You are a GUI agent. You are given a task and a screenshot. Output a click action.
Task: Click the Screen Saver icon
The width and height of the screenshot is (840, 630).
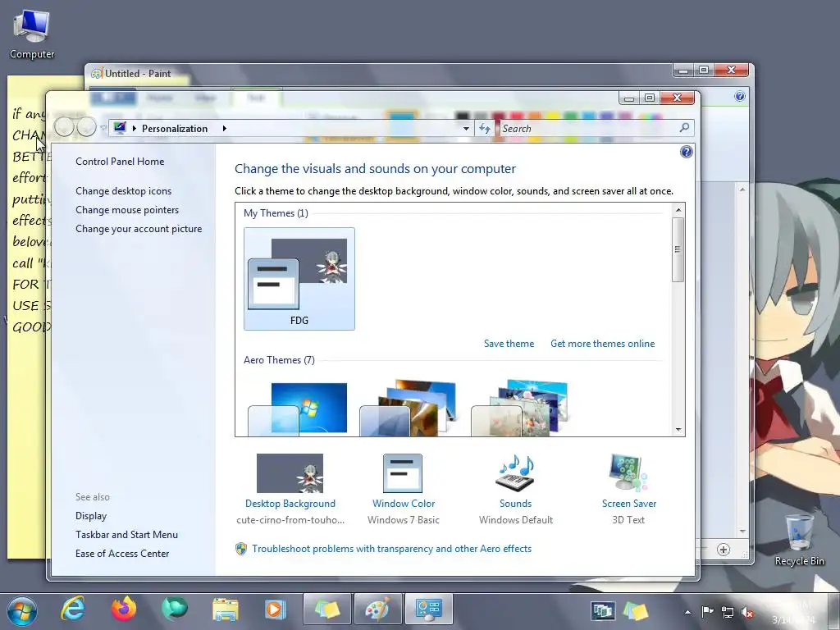(x=628, y=472)
